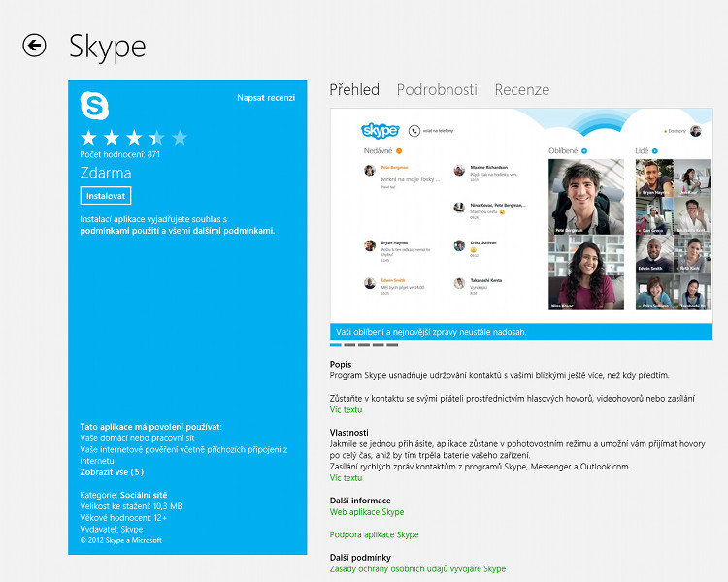Open the podmínkami použití terms link
728x582 pixels.
[119, 231]
